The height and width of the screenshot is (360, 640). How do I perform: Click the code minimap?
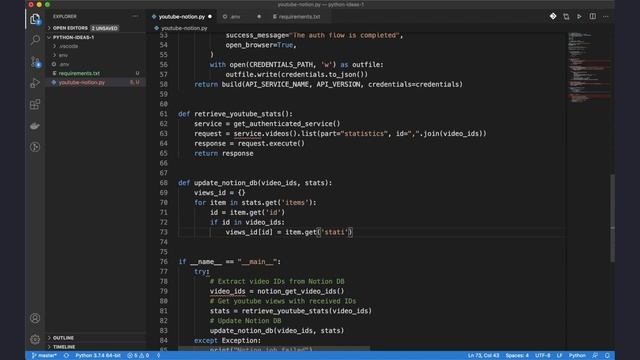589,68
